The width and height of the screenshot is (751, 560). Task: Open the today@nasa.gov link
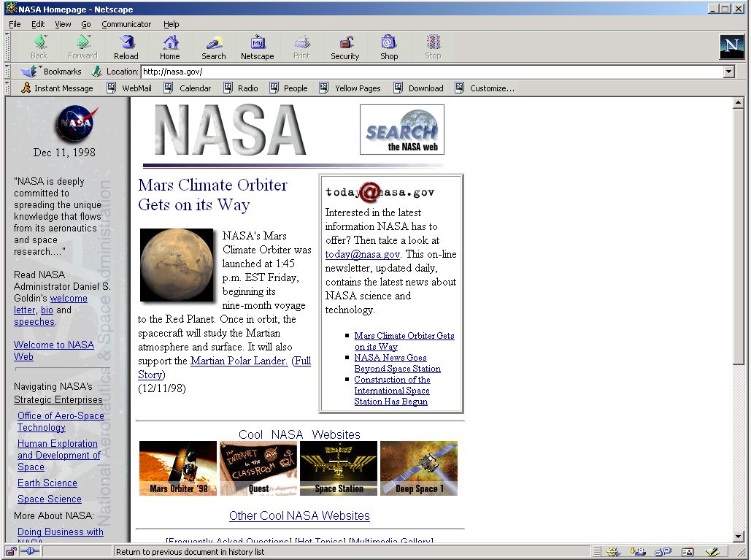[x=363, y=254]
